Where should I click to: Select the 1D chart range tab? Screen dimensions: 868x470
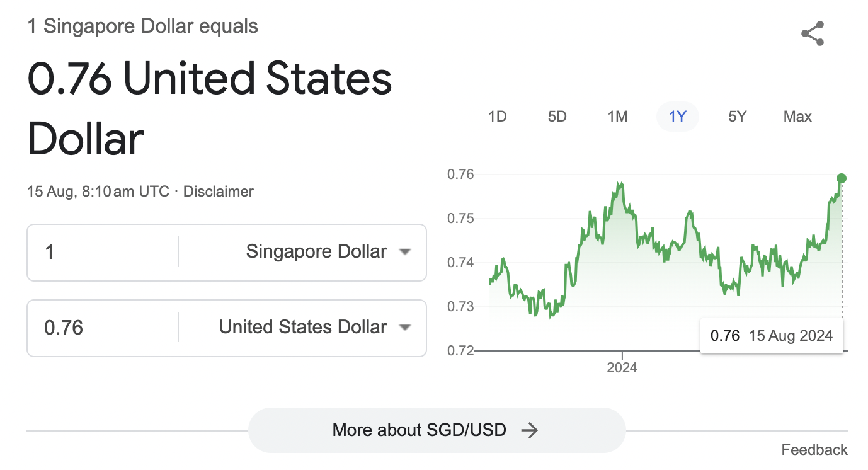click(x=497, y=116)
